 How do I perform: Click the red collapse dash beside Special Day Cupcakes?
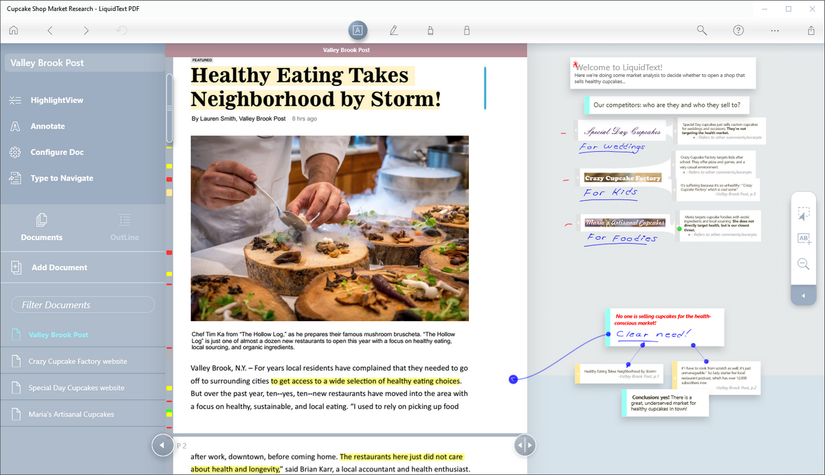[x=564, y=134]
